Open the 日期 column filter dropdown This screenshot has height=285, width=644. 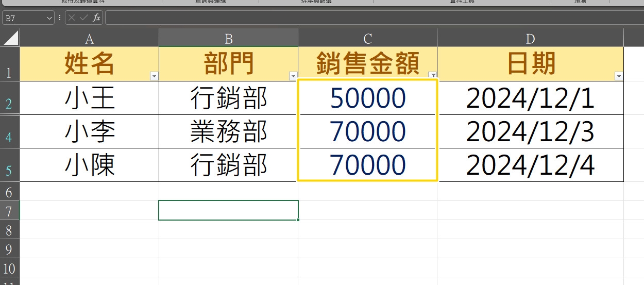619,76
